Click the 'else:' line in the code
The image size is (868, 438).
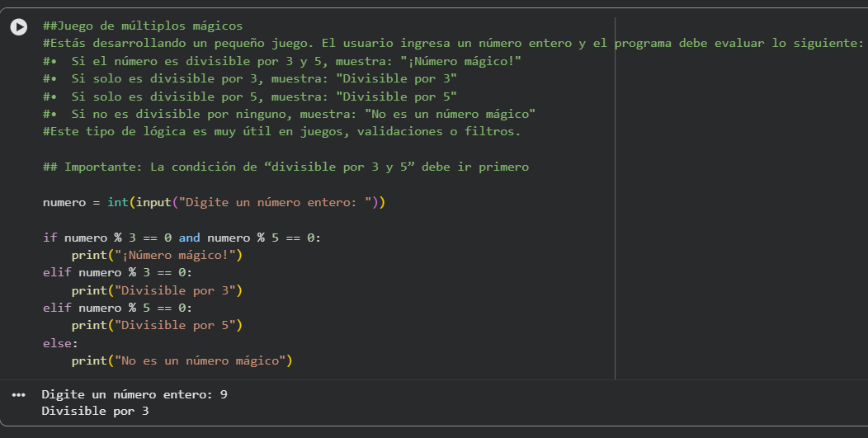pyautogui.click(x=61, y=343)
